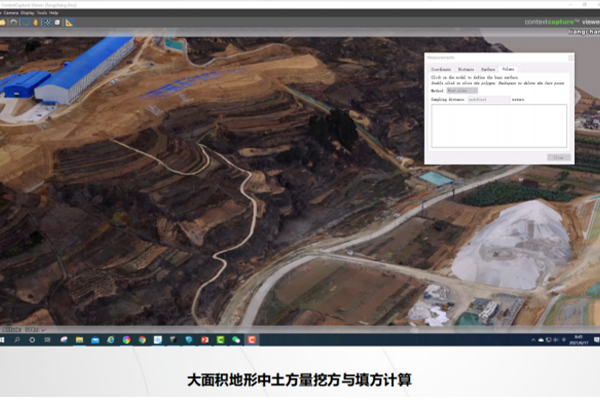Select the Volume tab in Measurements
The width and height of the screenshot is (600, 400).
508,69
